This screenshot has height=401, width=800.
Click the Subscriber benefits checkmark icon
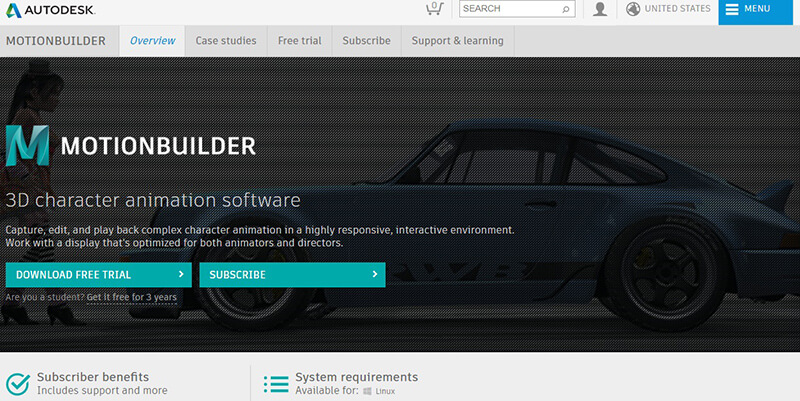coord(18,384)
